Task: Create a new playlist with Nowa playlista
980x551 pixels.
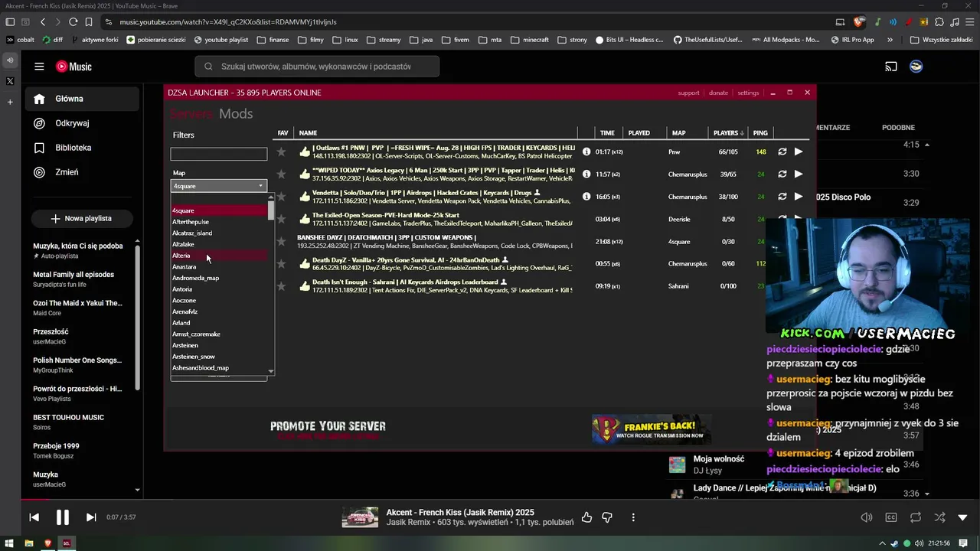Action: [x=82, y=218]
